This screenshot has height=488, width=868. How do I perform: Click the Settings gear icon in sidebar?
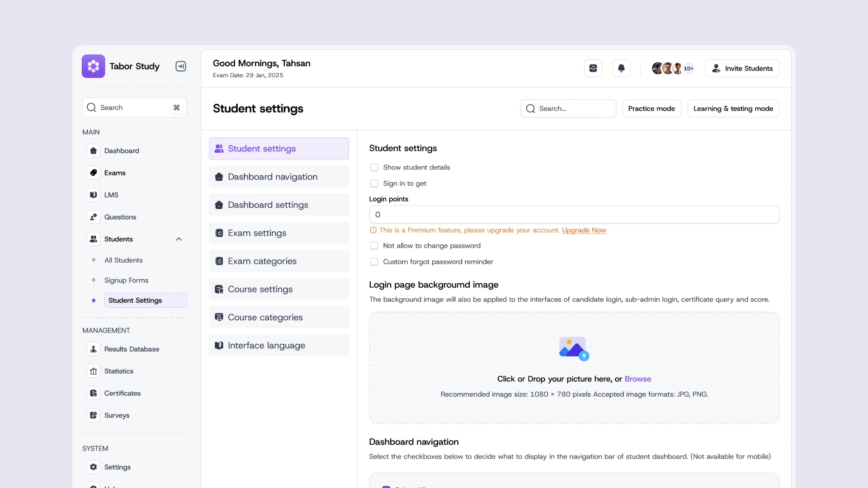pyautogui.click(x=94, y=467)
